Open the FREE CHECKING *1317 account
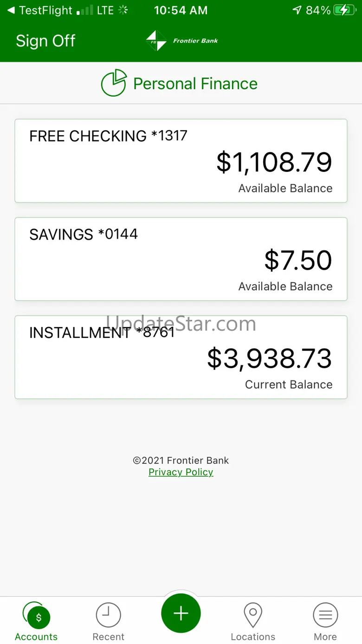The image size is (362, 644). pyautogui.click(x=181, y=161)
